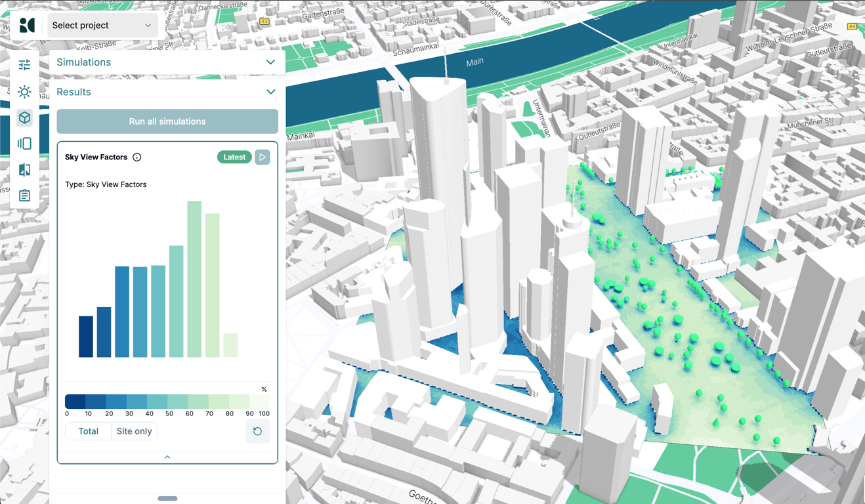Expand the Results section
This screenshot has width=865, height=504.
pos(167,92)
